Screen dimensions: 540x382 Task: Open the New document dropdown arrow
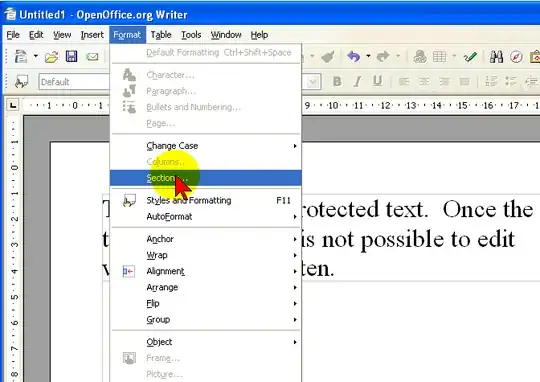35,56
